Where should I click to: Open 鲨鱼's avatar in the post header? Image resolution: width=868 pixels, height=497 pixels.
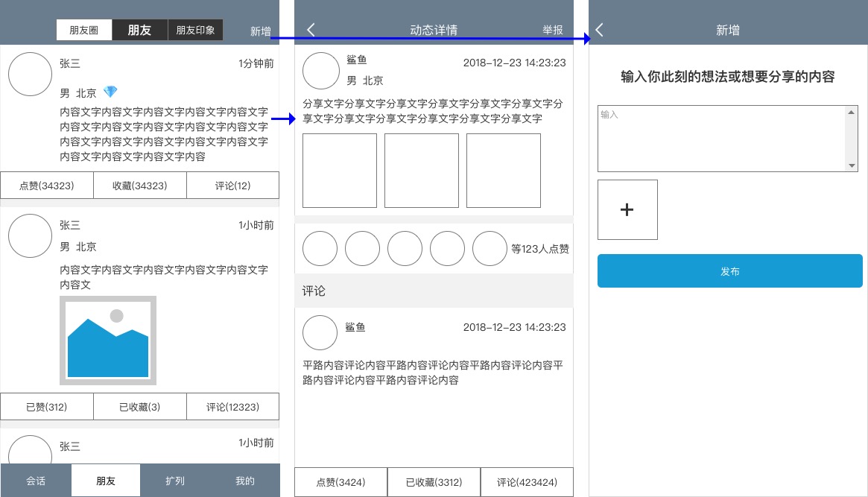click(x=321, y=71)
